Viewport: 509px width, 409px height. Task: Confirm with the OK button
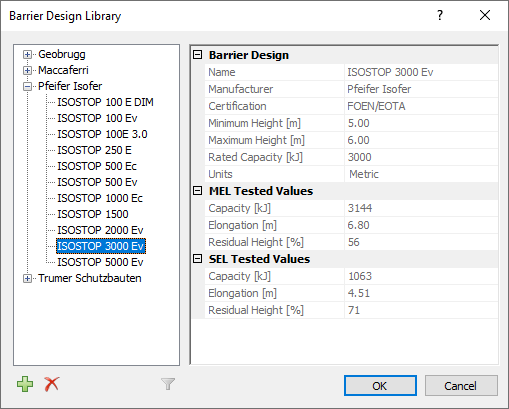point(380,386)
